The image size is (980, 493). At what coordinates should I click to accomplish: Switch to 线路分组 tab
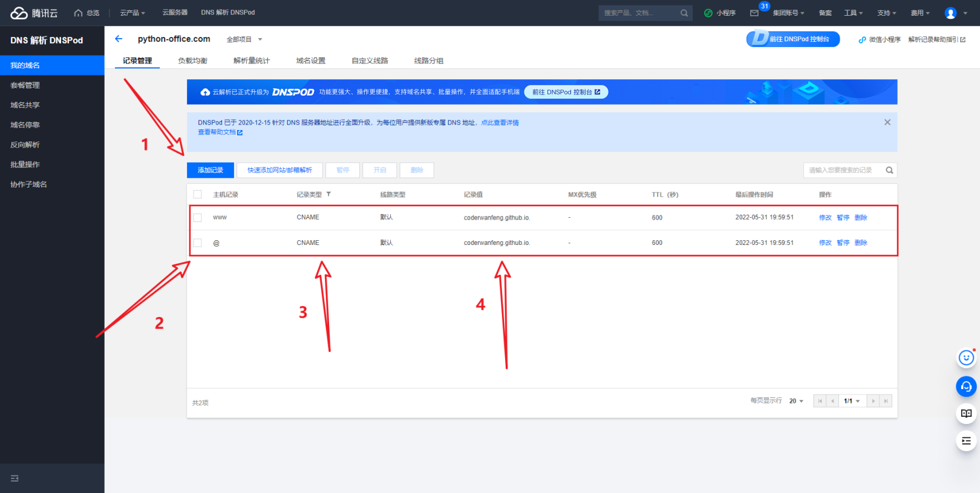(x=429, y=60)
